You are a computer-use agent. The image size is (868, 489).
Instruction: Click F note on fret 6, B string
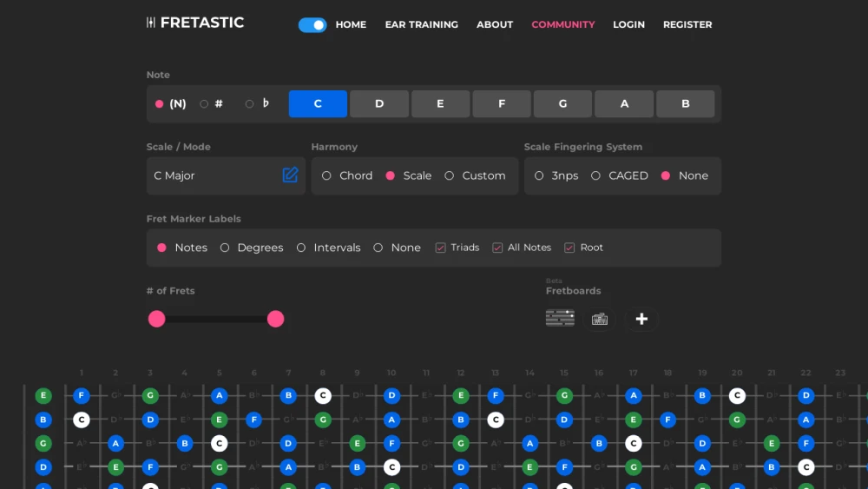253,420
